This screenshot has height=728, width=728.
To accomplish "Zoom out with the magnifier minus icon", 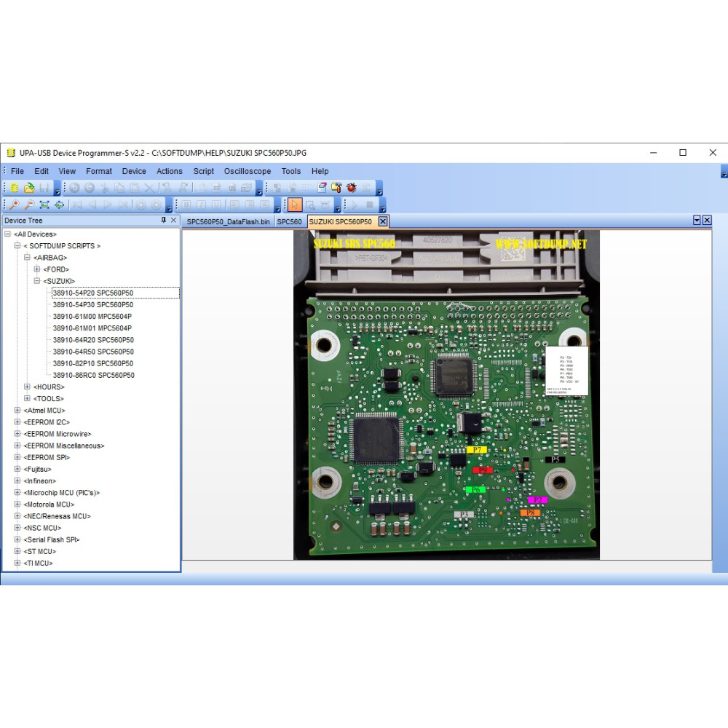I will click(29, 205).
